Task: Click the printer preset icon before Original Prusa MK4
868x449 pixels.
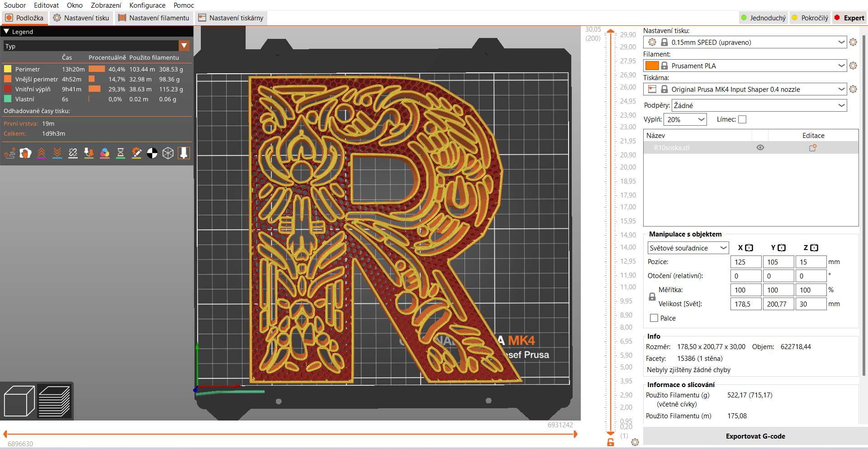Action: 652,89
